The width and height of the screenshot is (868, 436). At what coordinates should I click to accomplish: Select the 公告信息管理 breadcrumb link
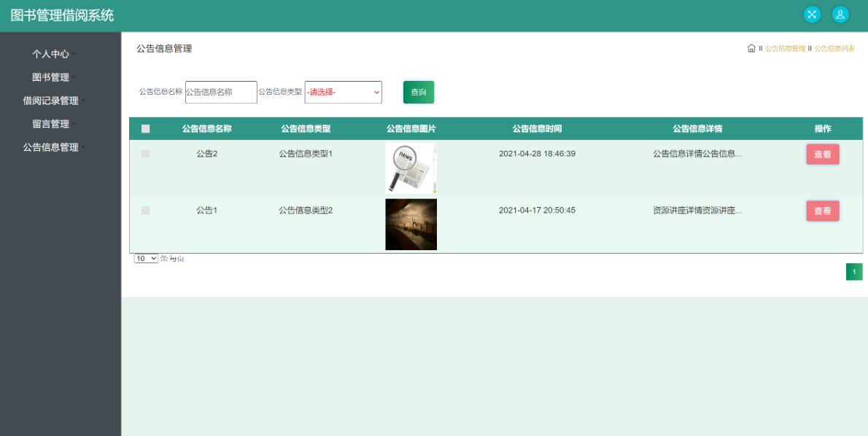pos(786,47)
